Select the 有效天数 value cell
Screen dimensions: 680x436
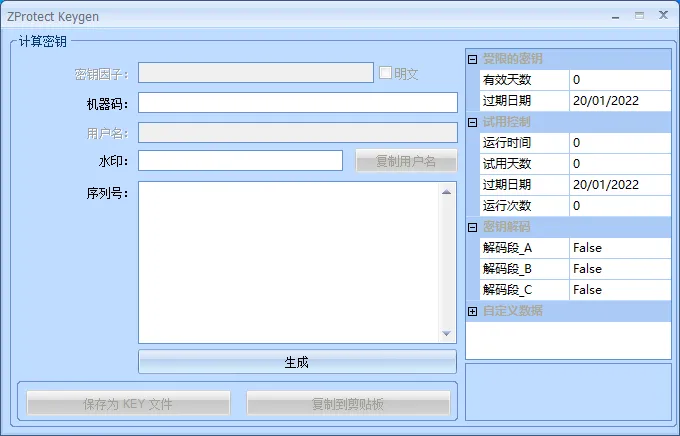point(620,80)
